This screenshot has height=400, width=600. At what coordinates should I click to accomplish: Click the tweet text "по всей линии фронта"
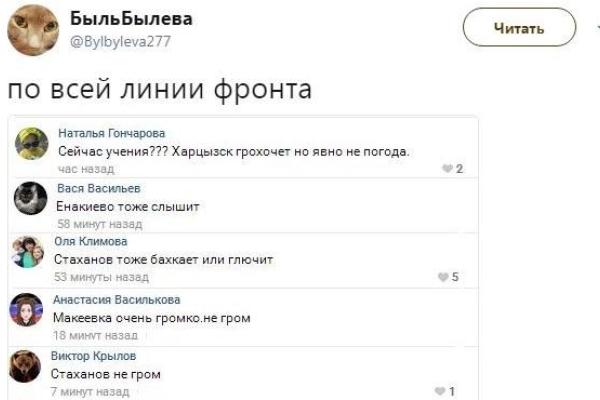point(160,90)
